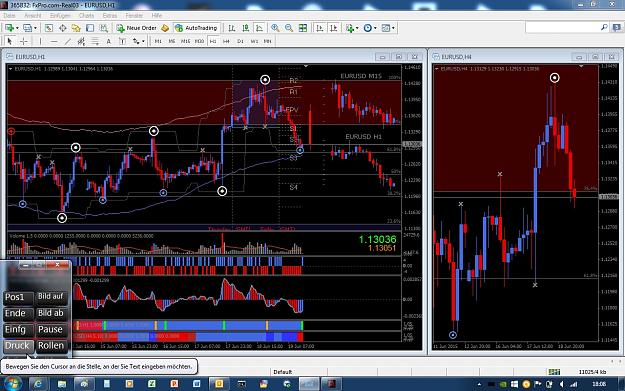The width and height of the screenshot is (625, 391).
Task: Open Excel from the taskbar
Action: pos(152,384)
